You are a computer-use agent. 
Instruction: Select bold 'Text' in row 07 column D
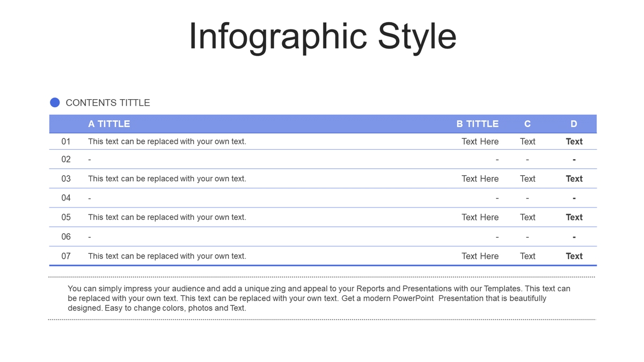(x=574, y=256)
